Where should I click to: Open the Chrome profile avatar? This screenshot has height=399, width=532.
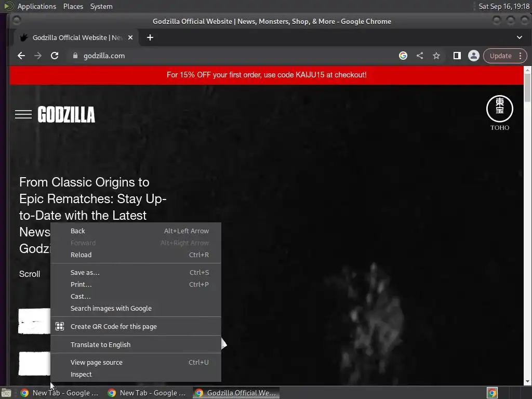point(474,56)
